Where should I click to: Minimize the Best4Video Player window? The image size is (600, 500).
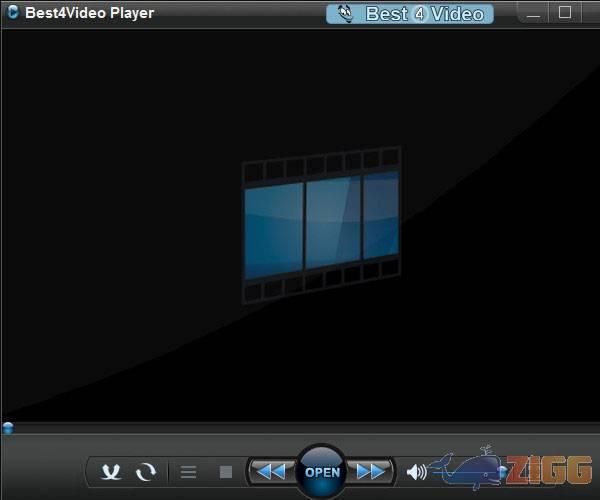coord(533,13)
